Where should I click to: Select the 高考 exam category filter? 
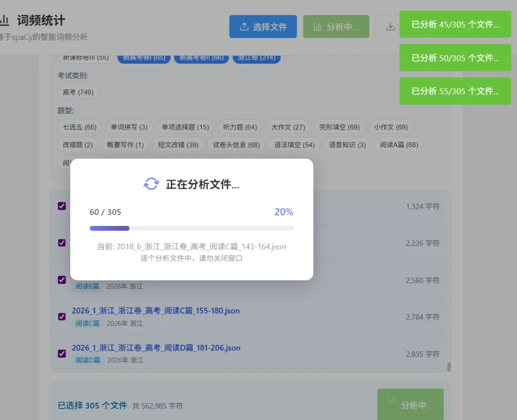click(78, 91)
